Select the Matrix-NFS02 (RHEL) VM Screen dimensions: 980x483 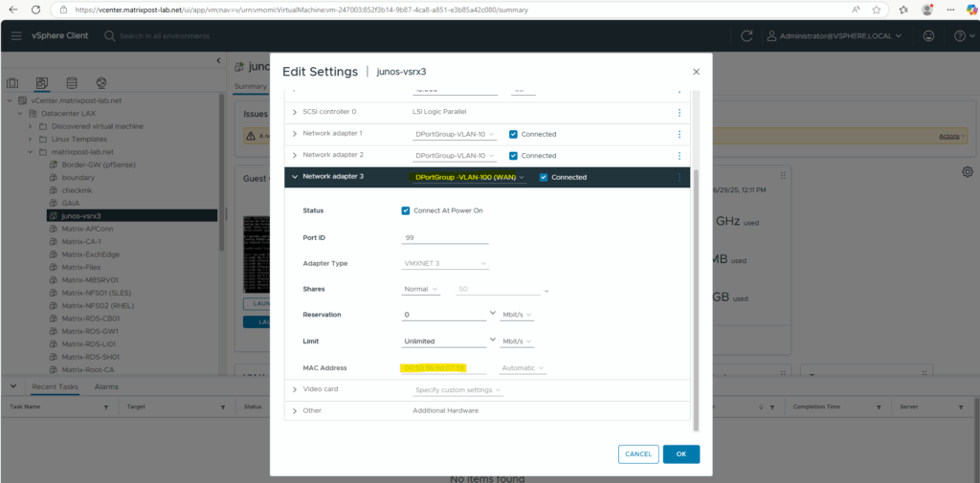(x=98, y=305)
